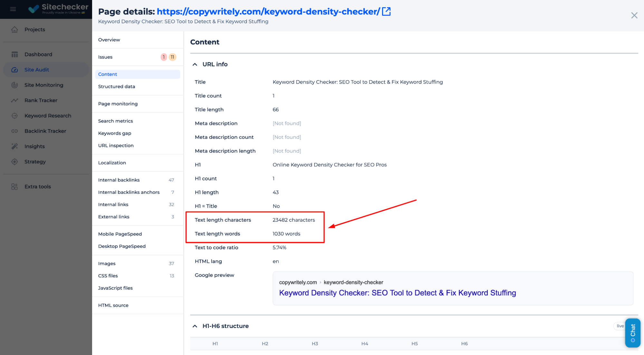Click the Rank Tracker chart icon
This screenshot has height=355, width=644.
click(14, 100)
